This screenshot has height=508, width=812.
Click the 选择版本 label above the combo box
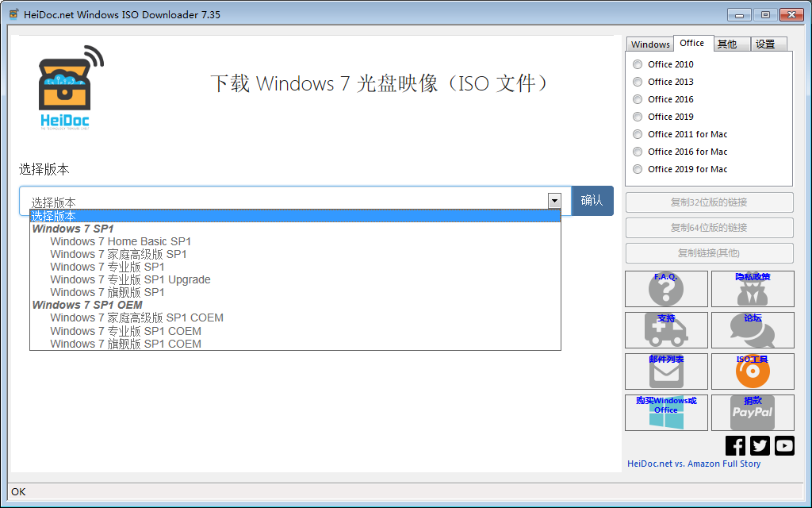point(44,170)
